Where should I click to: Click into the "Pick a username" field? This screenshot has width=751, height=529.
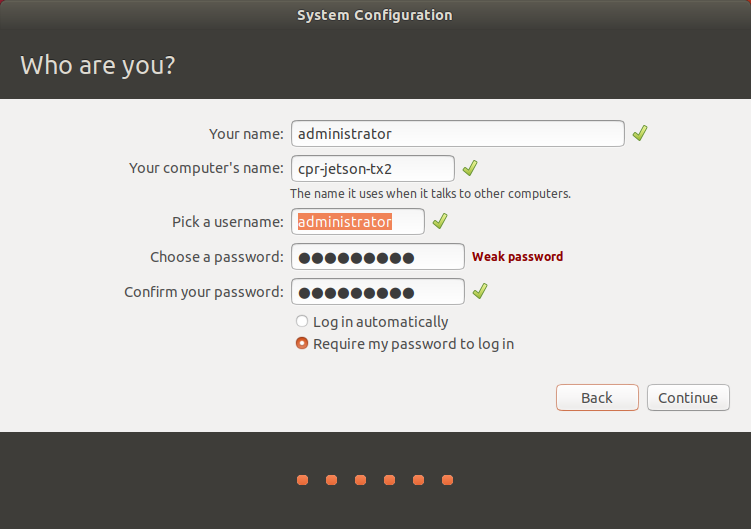357,221
